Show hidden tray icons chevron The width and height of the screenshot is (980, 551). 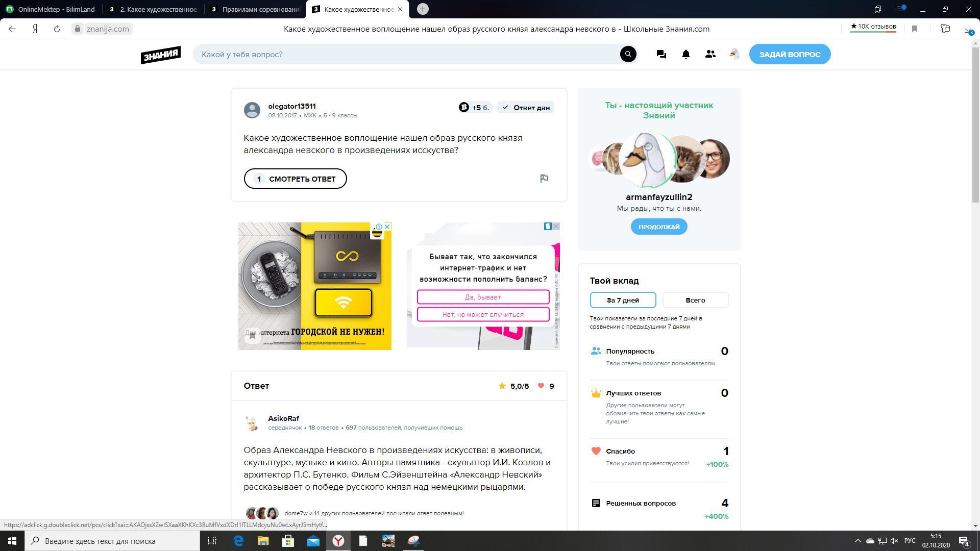click(857, 541)
